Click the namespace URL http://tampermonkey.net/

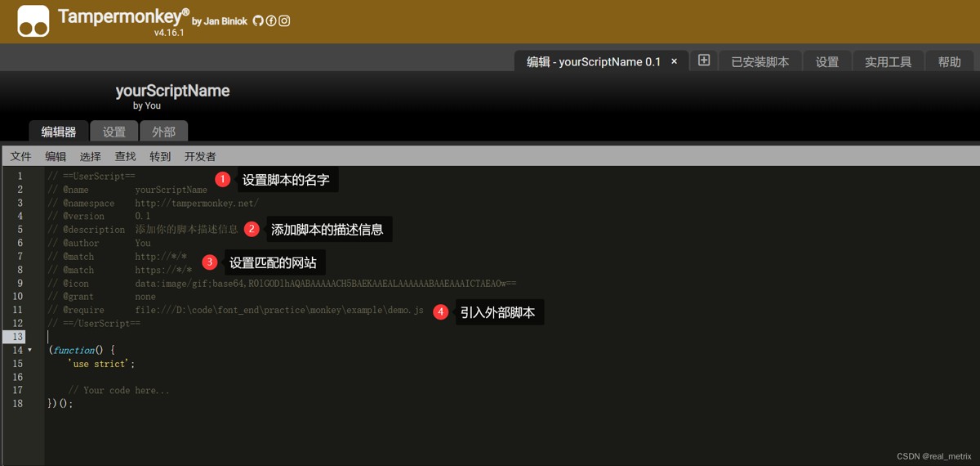[197, 203]
